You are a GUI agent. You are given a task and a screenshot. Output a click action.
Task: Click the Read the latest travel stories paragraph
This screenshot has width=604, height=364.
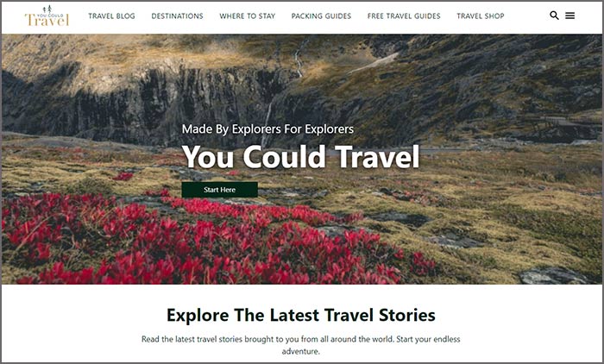point(301,345)
